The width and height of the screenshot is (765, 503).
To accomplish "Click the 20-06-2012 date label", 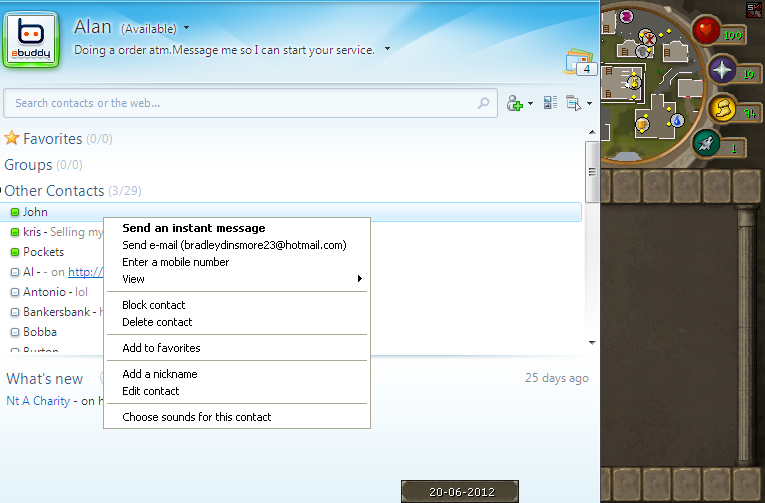I will [x=460, y=491].
